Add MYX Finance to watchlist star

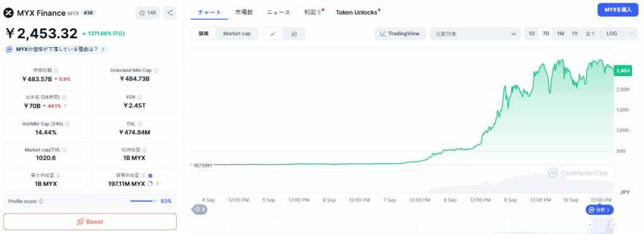(x=147, y=13)
